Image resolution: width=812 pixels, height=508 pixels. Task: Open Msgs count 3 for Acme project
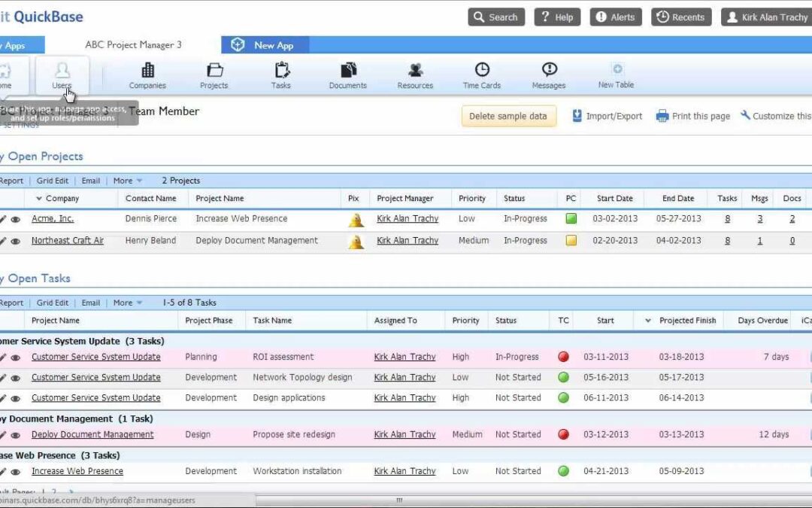coord(759,219)
